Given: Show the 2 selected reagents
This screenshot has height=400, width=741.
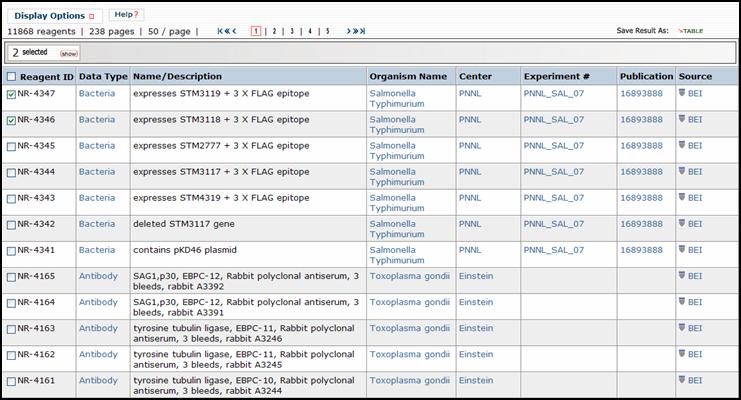Looking at the screenshot, I should click(x=69, y=53).
